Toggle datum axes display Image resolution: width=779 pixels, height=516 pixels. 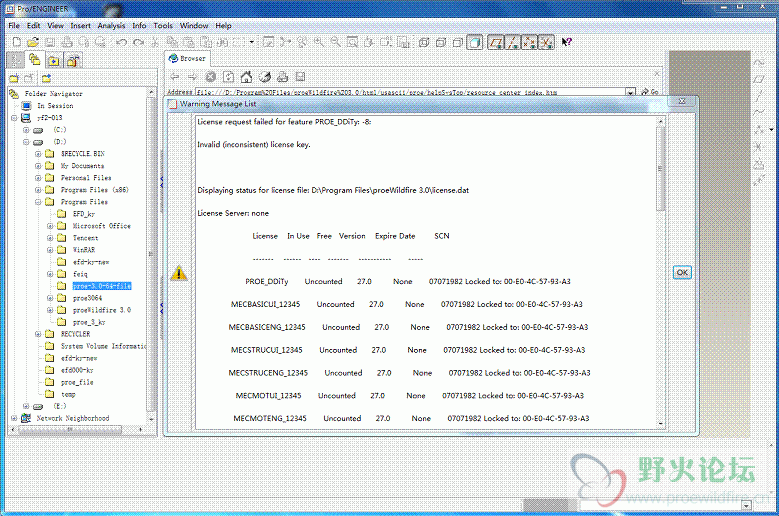tap(513, 43)
